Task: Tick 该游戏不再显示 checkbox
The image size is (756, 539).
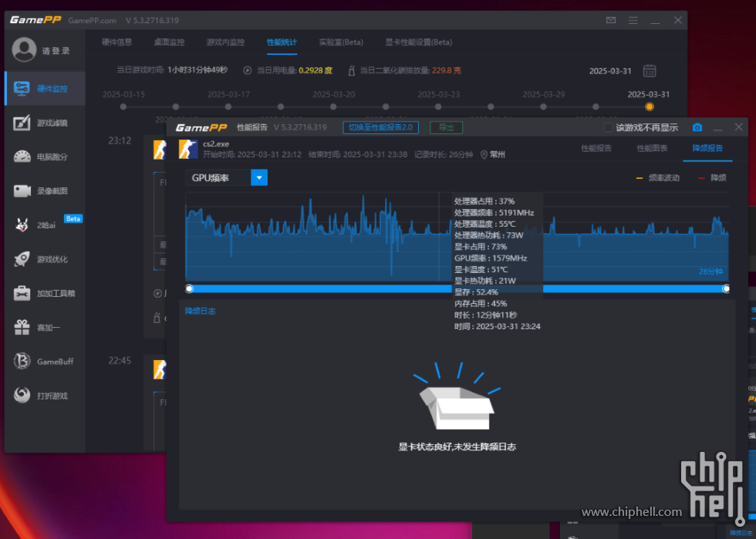Action: pyautogui.click(x=608, y=127)
